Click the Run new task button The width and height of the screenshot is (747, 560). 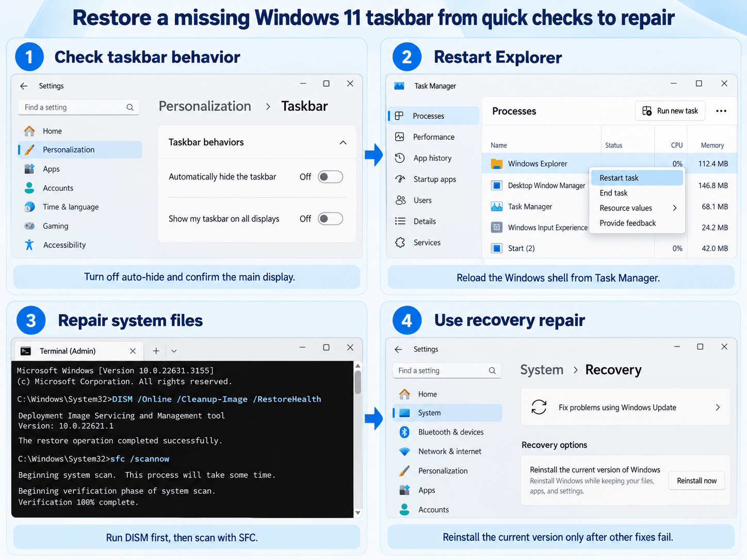pos(670,111)
